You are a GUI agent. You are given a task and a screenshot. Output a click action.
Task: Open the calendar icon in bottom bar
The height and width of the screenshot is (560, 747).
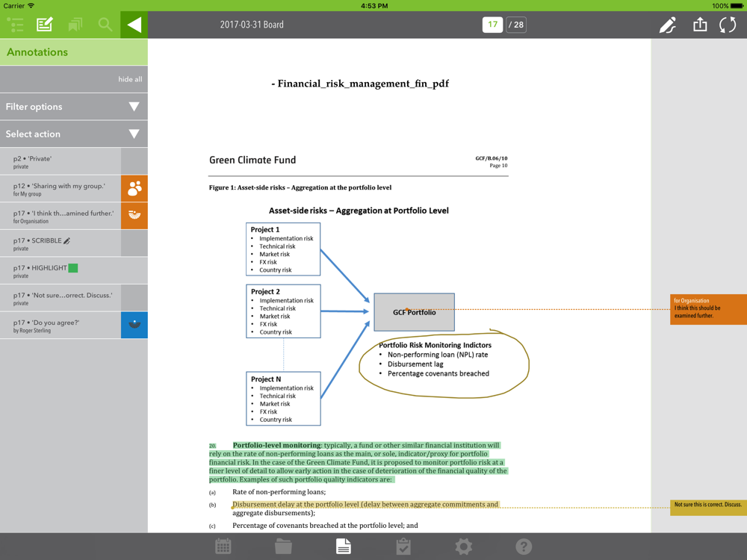(223, 547)
